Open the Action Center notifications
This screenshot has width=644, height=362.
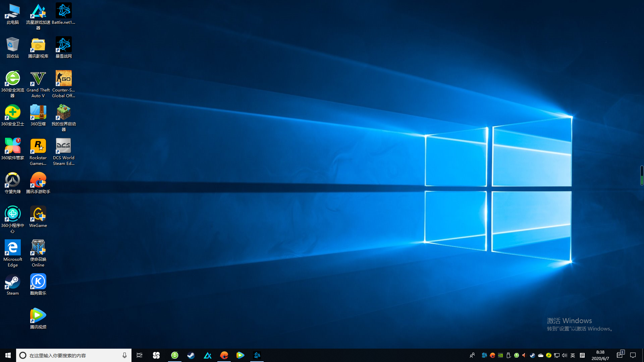click(x=633, y=355)
